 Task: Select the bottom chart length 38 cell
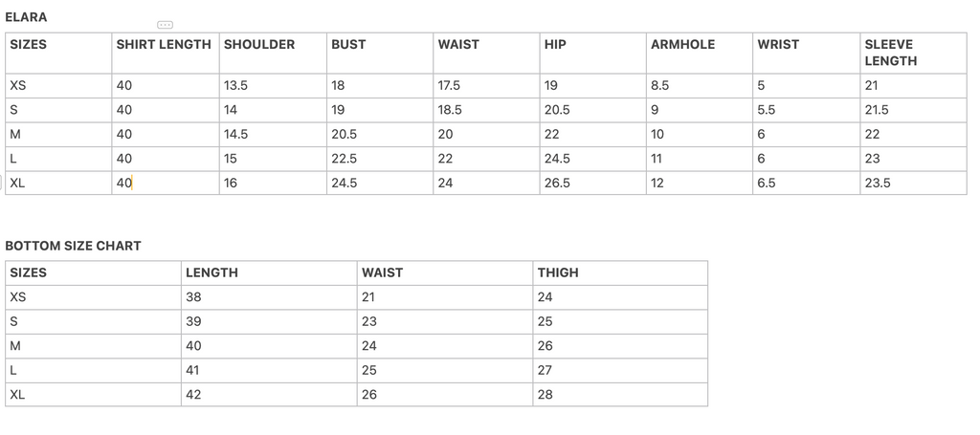(x=269, y=297)
